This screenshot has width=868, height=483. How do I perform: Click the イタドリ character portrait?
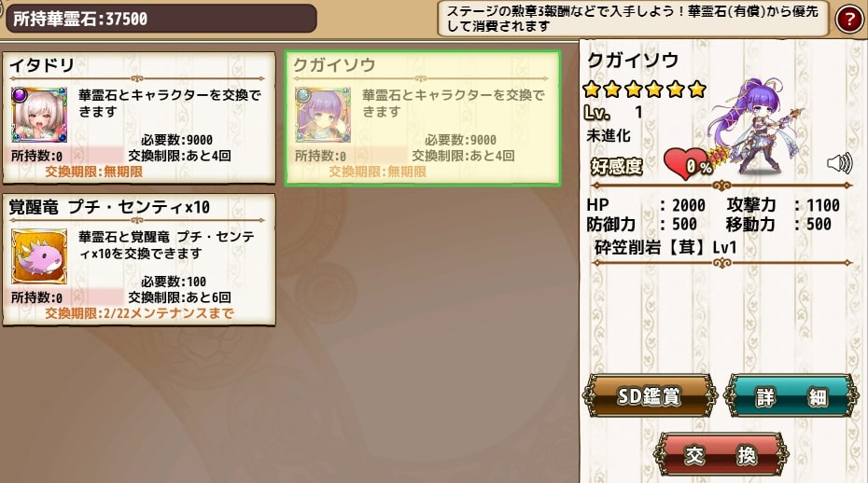coord(39,115)
